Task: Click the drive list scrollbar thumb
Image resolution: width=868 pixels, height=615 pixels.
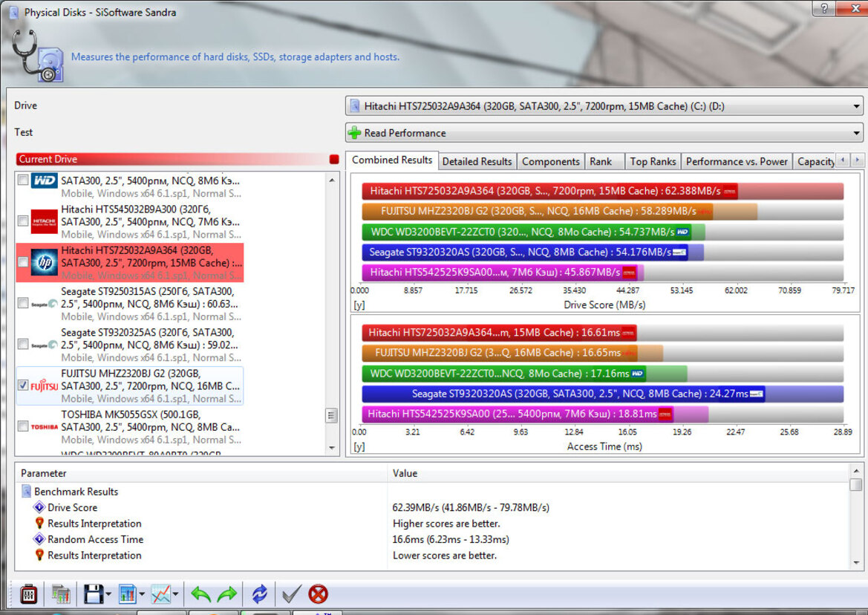Action: tap(332, 415)
